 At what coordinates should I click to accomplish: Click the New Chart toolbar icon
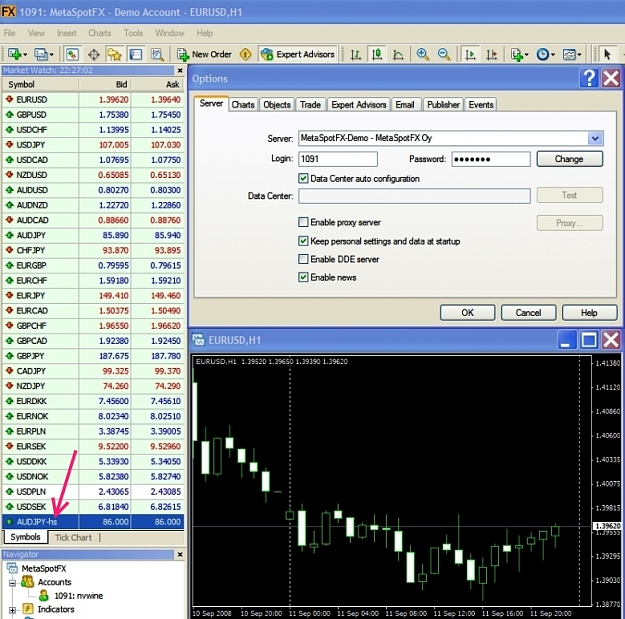[x=14, y=54]
